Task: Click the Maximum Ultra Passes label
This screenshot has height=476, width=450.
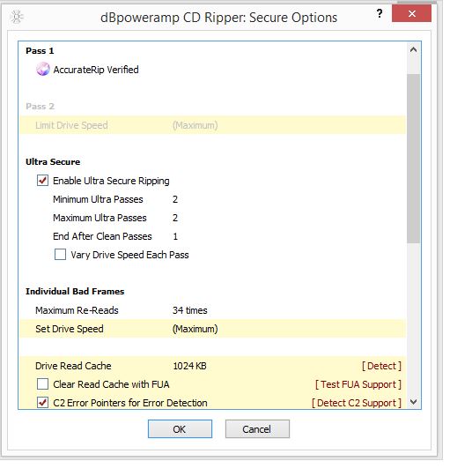Action: [100, 218]
